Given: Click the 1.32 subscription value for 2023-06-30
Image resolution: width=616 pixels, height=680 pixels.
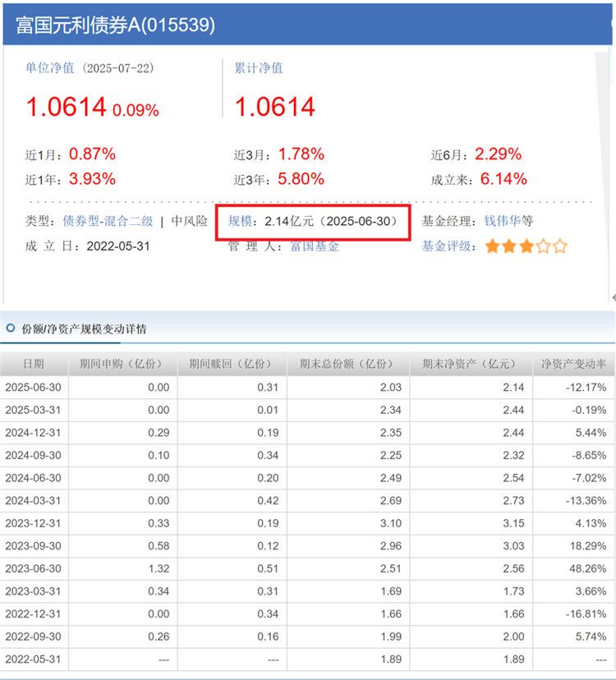Looking at the screenshot, I should click(159, 568).
